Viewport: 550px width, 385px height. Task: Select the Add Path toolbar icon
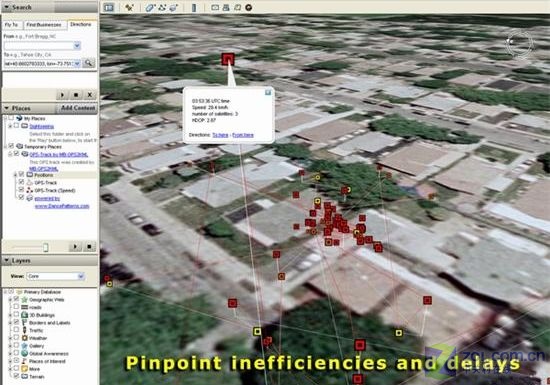pyautogui.click(x=162, y=7)
